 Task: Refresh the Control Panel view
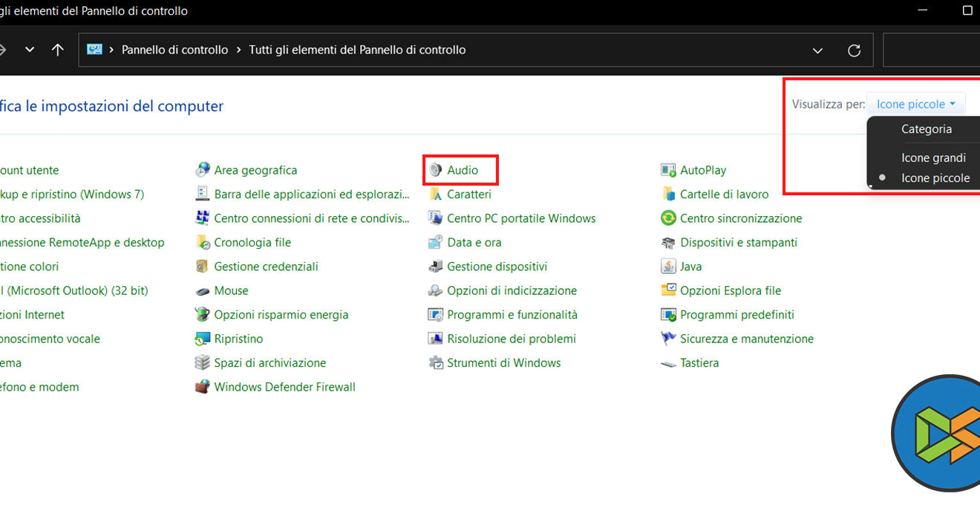[x=854, y=50]
